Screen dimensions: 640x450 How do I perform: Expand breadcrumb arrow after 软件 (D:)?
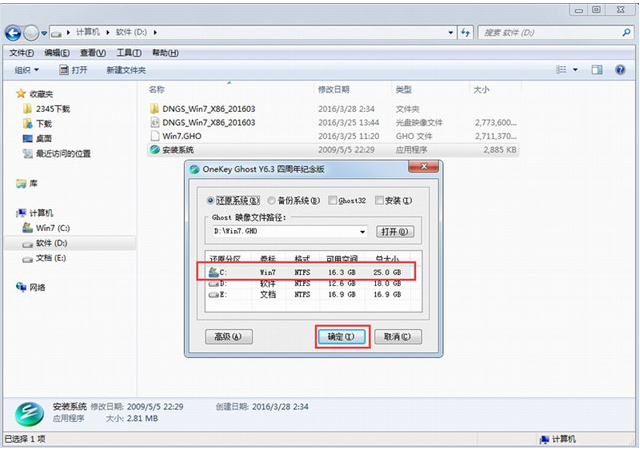[155, 32]
